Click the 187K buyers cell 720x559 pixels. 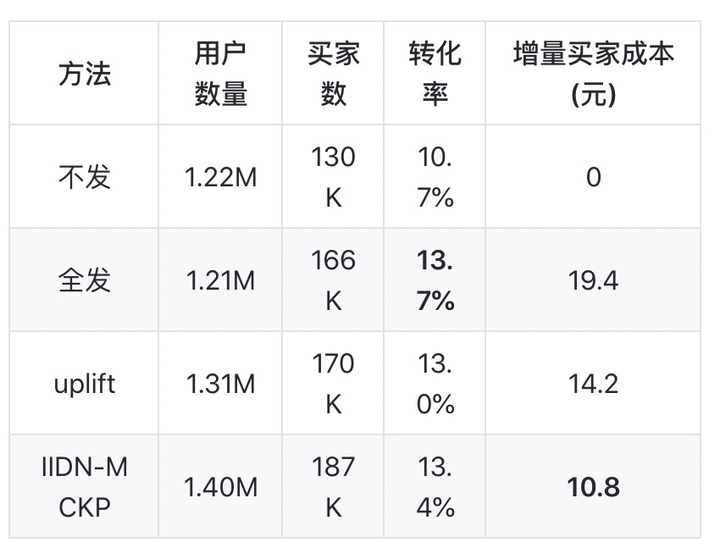333,487
